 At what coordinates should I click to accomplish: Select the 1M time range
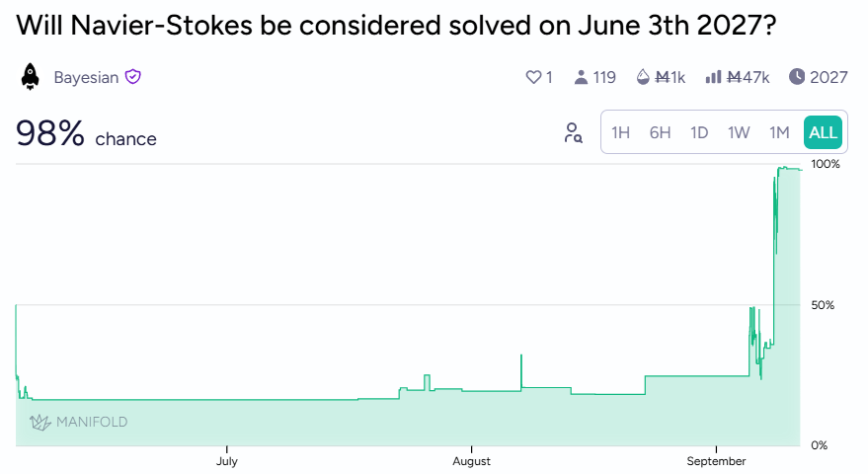779,133
